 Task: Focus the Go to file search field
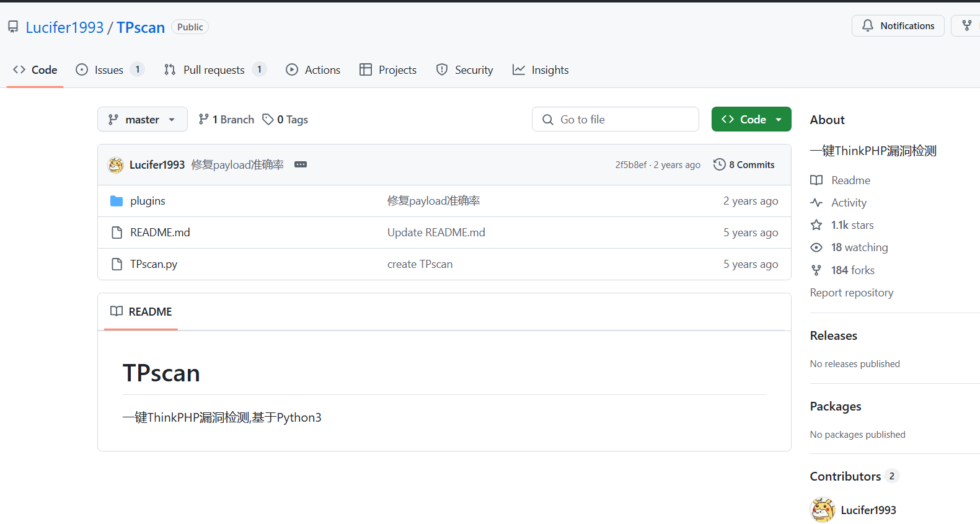pyautogui.click(x=616, y=119)
